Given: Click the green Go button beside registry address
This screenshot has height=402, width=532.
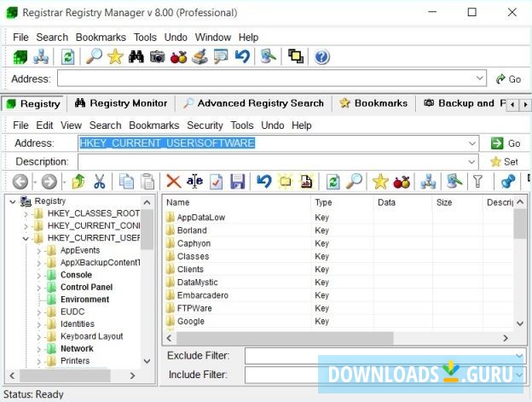Looking at the screenshot, I should (x=506, y=143).
